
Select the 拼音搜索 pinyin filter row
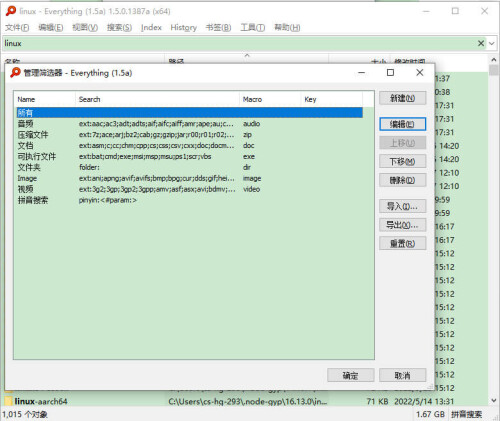point(189,200)
